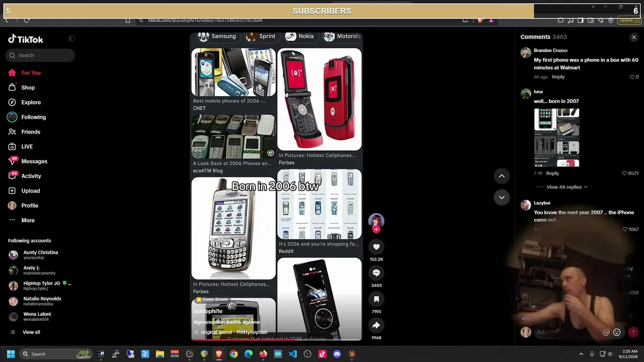Viewport: 644px width, 362px height.
Task: Open Microsoft Edge from taskbar
Action: pyautogui.click(x=249, y=354)
